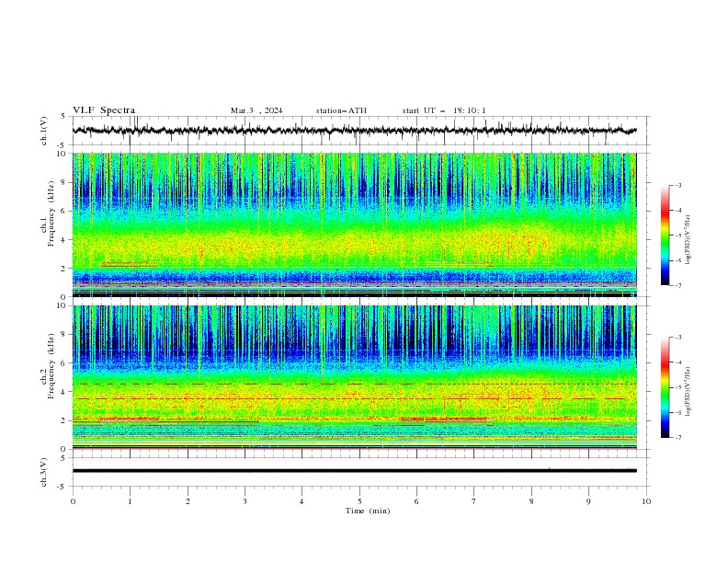Click the "5" tick on ch.1(V) axis
The image size is (728, 563).
pos(63,116)
